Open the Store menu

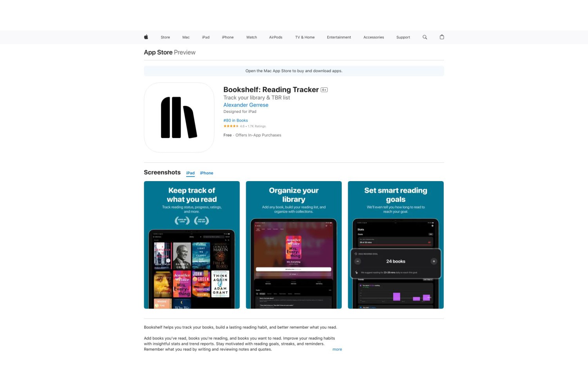pyautogui.click(x=165, y=37)
